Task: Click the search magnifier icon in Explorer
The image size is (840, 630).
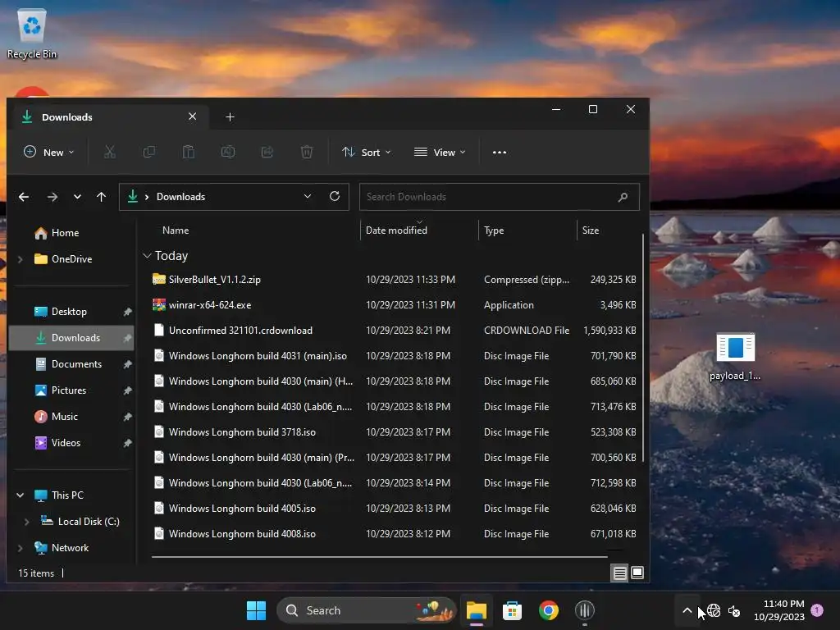Action: tap(623, 197)
